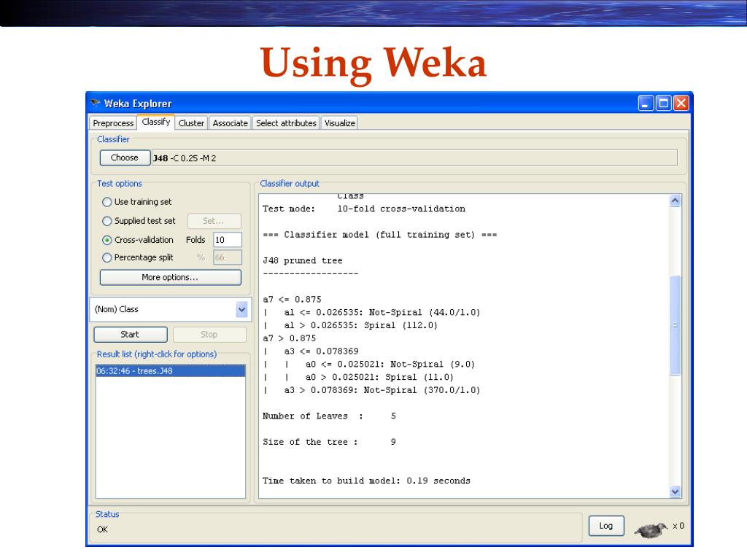The image size is (747, 560).
Task: Select the 06:32:46 - trees.J48 result entry
Action: click(x=171, y=371)
